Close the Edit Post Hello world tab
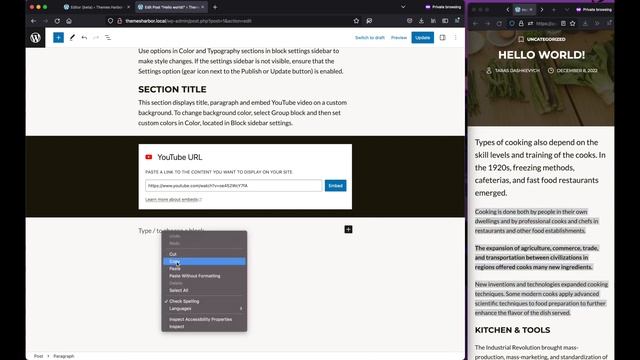Viewport: 640px width, 360px height. pyautogui.click(x=202, y=7)
